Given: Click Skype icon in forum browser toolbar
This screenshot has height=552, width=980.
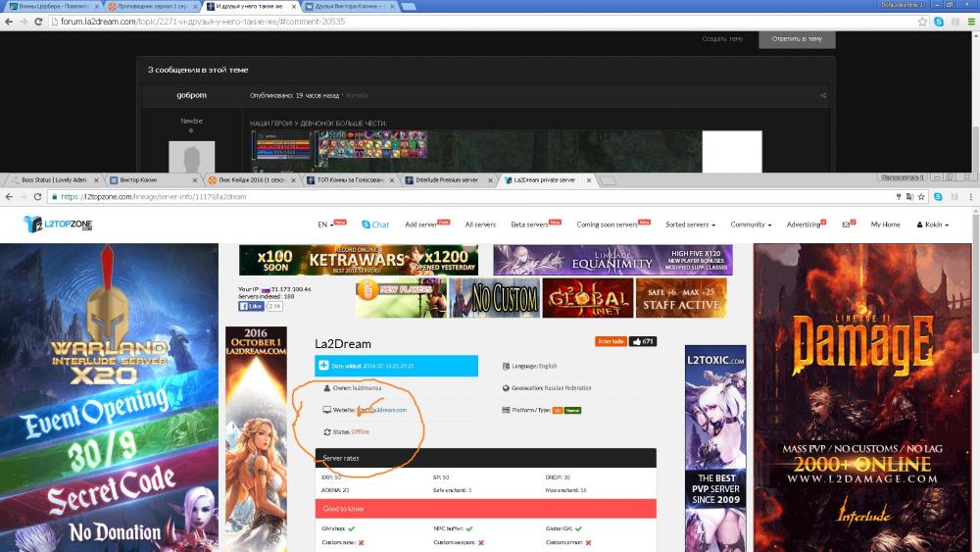Looking at the screenshot, I should 939,22.
